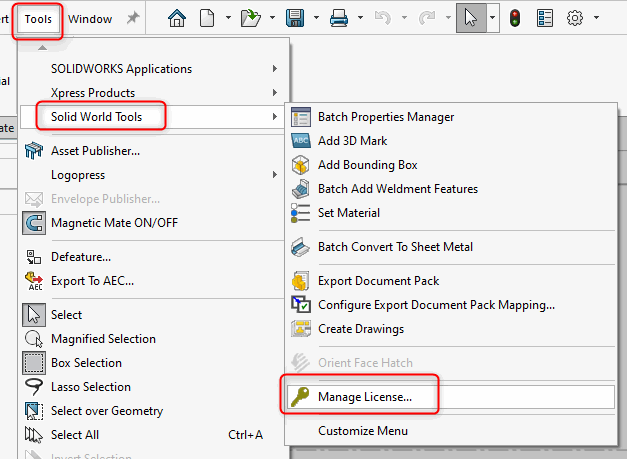
Task: Choose Manage License menu entry
Action: point(364,397)
